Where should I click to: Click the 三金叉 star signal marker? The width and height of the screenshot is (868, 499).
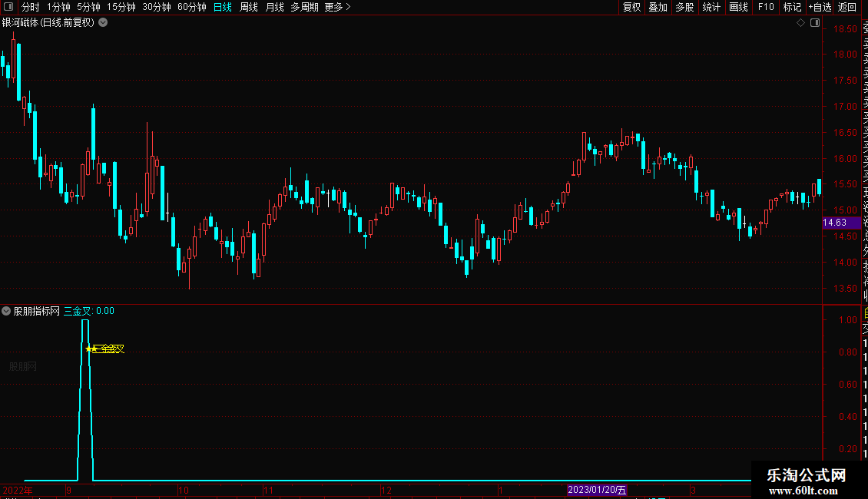click(x=105, y=349)
